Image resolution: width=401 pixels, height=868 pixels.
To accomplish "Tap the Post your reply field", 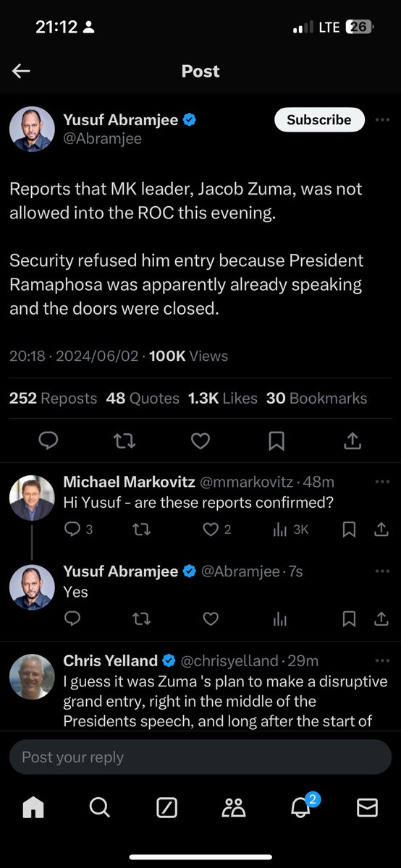I will click(200, 757).
